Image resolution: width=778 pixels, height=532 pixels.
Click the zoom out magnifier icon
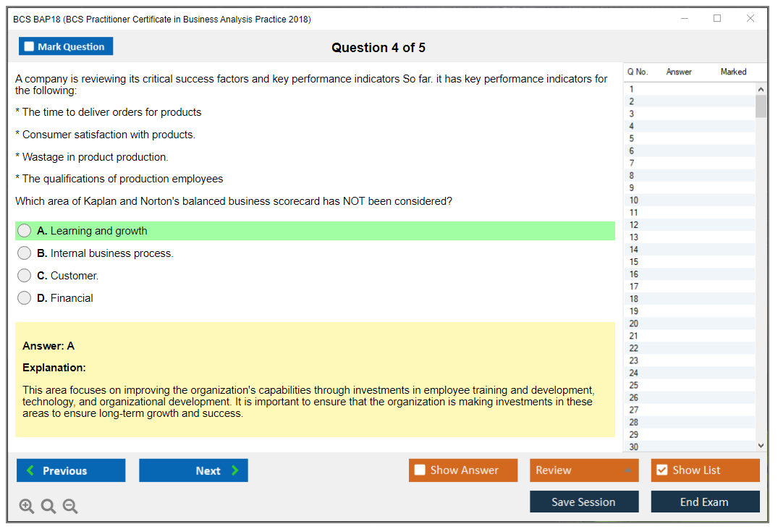[70, 507]
